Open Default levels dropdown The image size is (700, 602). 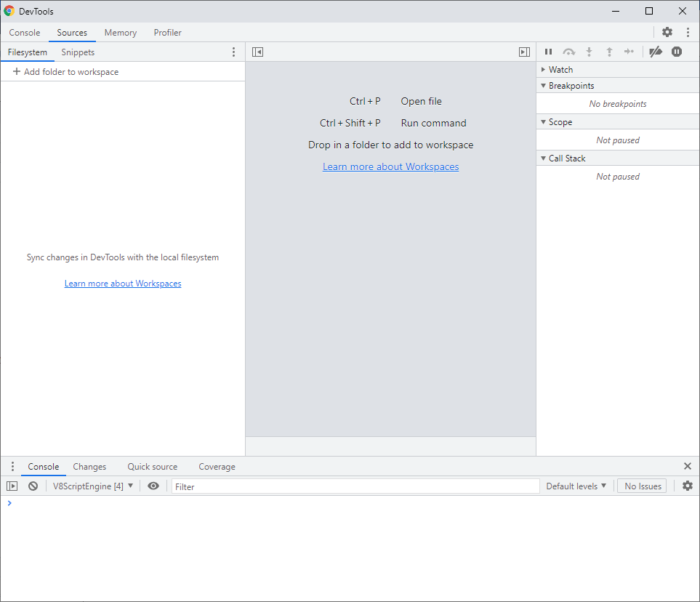pos(576,486)
